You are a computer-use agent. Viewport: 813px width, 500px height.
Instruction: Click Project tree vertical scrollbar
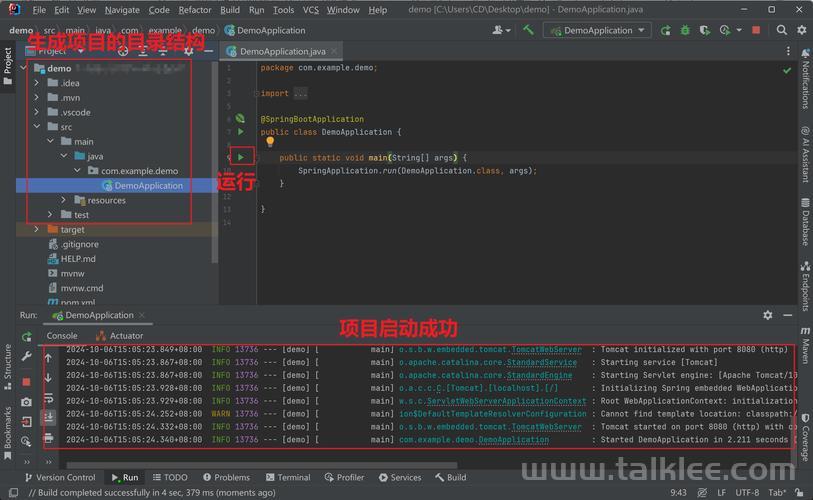215,161
